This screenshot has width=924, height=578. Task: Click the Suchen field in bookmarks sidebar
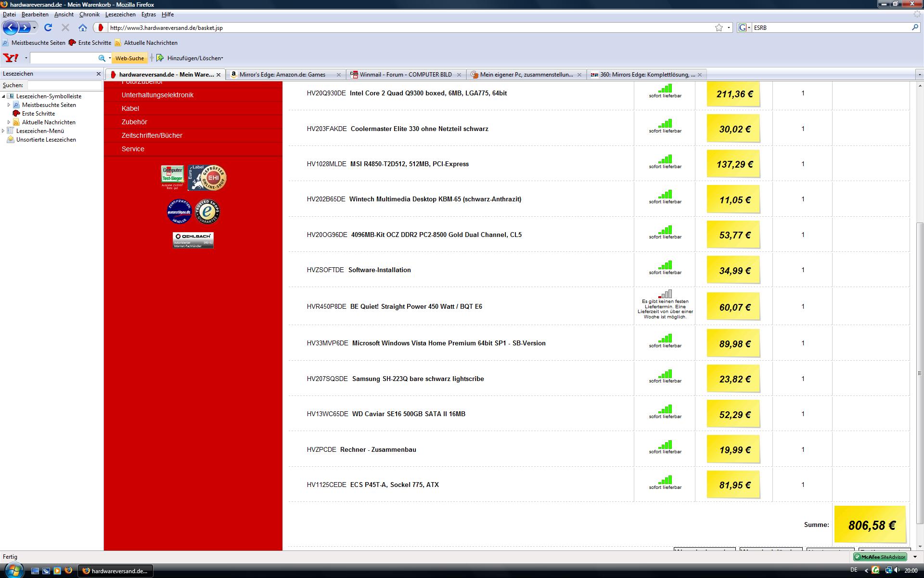[64, 85]
